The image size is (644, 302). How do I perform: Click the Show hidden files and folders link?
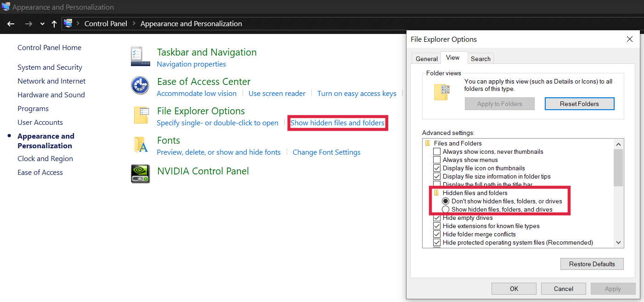tap(337, 123)
